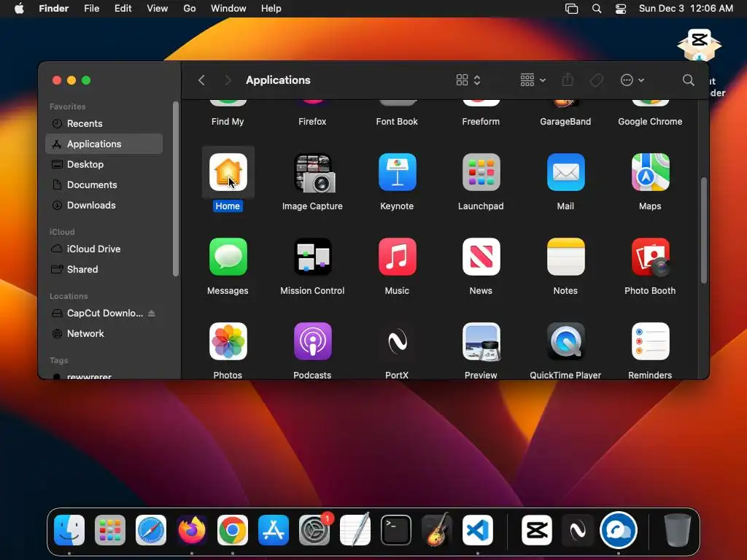
Task: Open the Help menu
Action: tap(271, 9)
